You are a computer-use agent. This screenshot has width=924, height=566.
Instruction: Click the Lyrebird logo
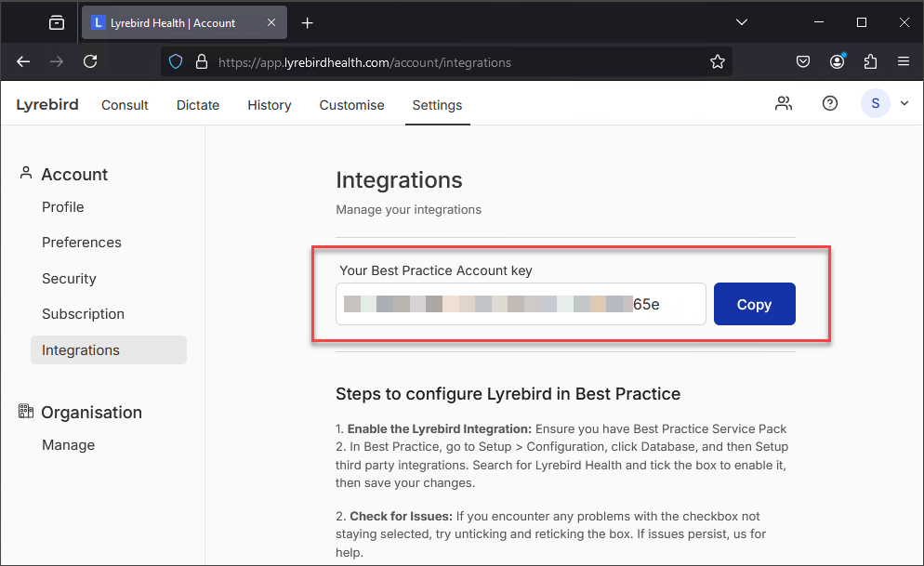click(x=47, y=104)
